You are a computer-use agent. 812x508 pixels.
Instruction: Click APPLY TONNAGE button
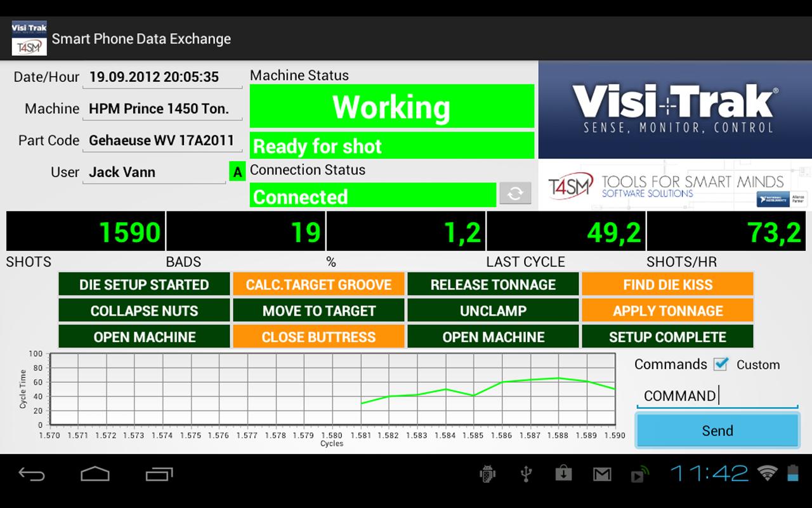point(667,311)
